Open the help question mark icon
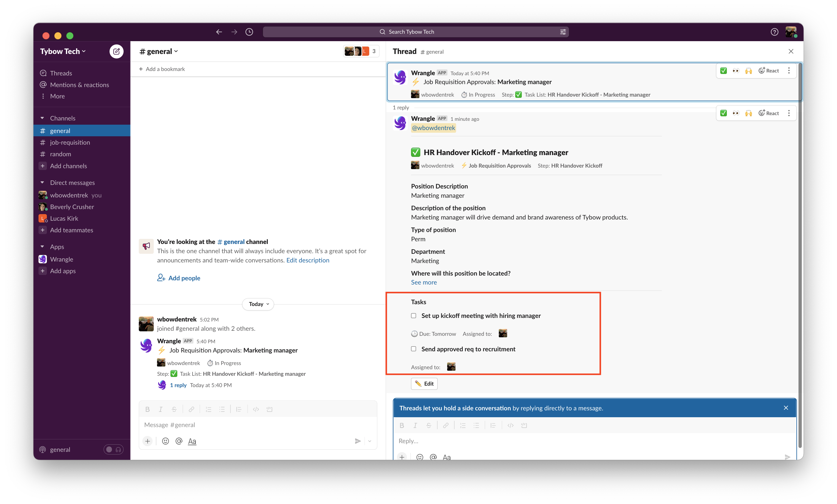 coord(774,32)
